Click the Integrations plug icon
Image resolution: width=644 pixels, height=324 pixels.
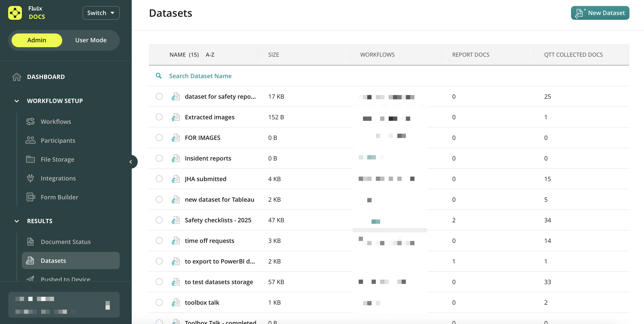[30, 178]
